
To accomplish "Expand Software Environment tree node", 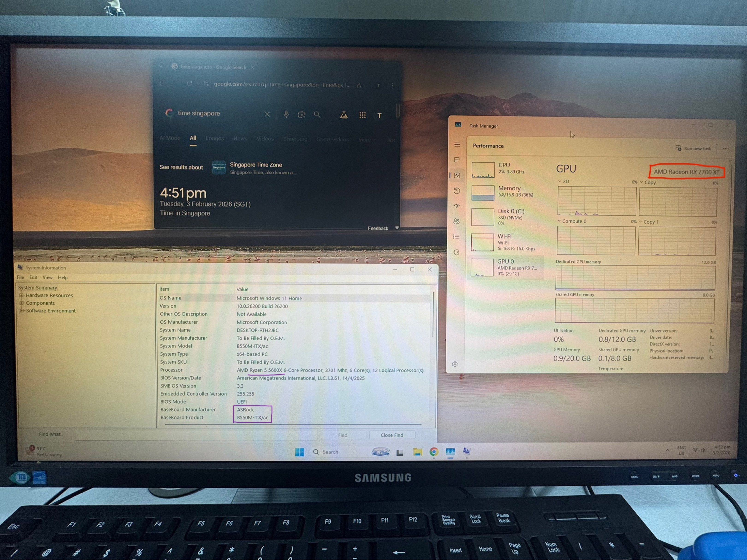I will [x=22, y=311].
